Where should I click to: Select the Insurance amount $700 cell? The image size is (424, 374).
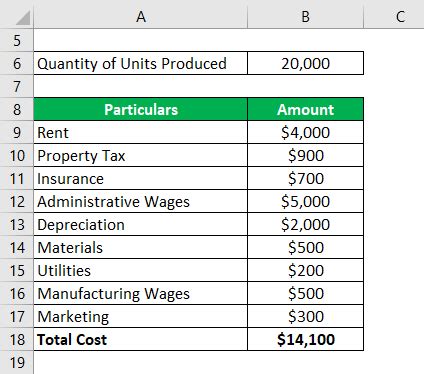tap(305, 178)
